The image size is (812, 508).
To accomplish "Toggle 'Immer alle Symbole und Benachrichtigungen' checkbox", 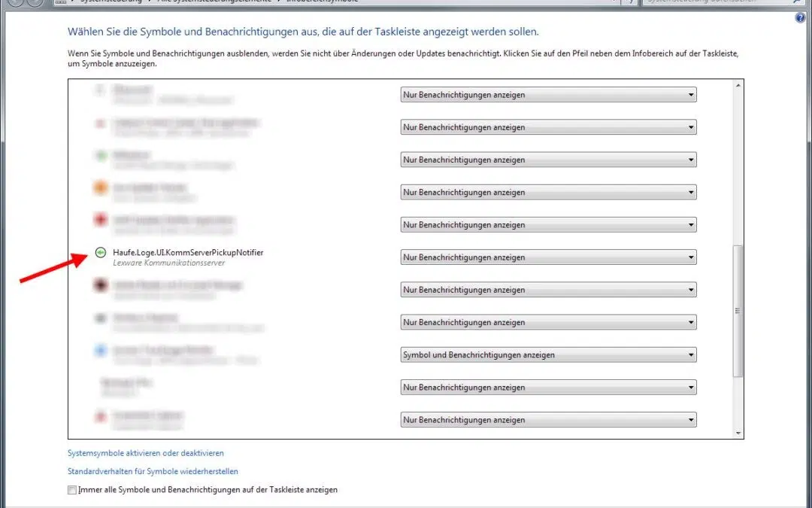I will tap(72, 490).
